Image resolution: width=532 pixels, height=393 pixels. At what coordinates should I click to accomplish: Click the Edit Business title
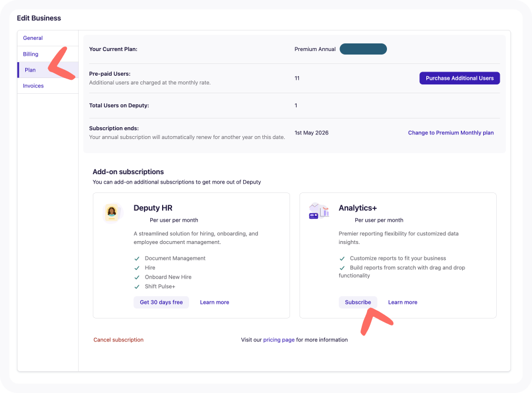39,18
